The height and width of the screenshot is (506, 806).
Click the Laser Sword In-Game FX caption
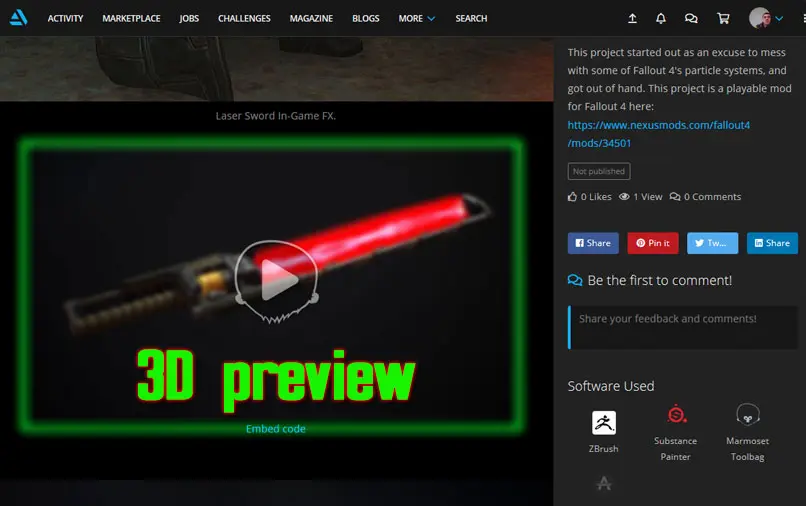click(x=276, y=116)
